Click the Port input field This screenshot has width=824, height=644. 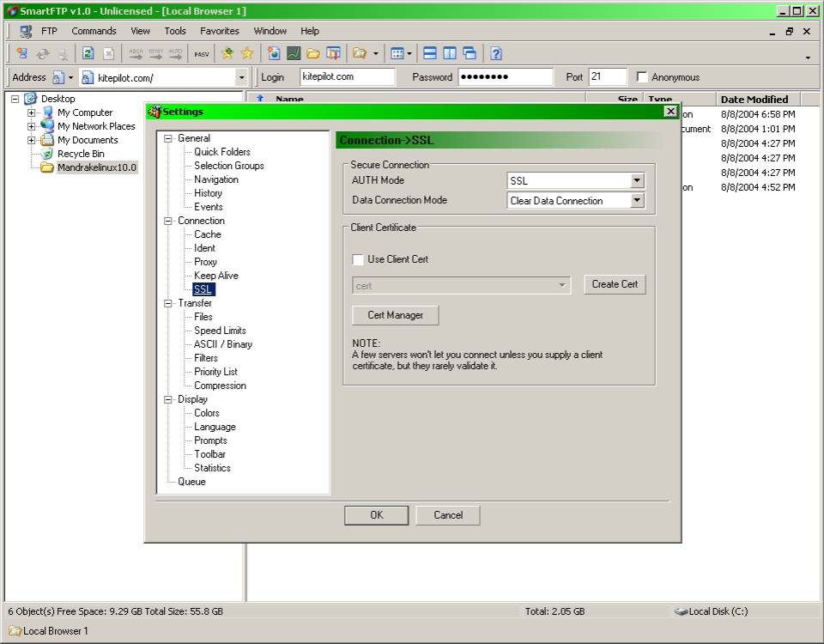coord(607,77)
